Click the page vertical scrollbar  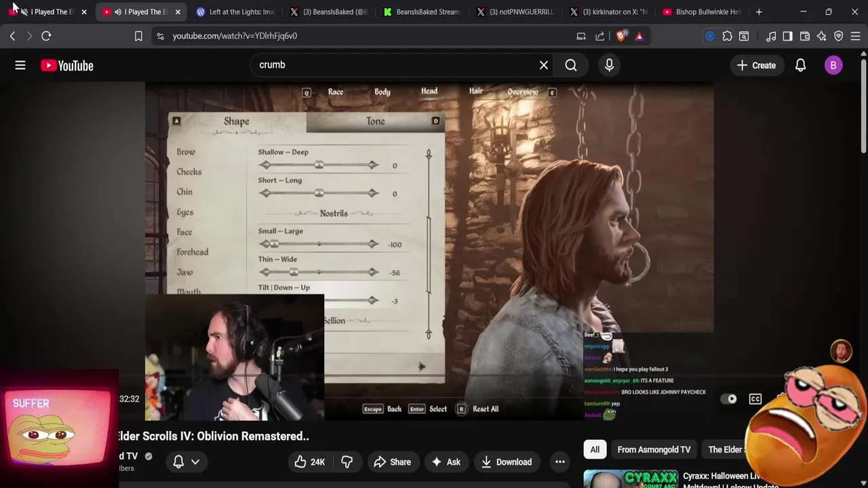click(863, 106)
